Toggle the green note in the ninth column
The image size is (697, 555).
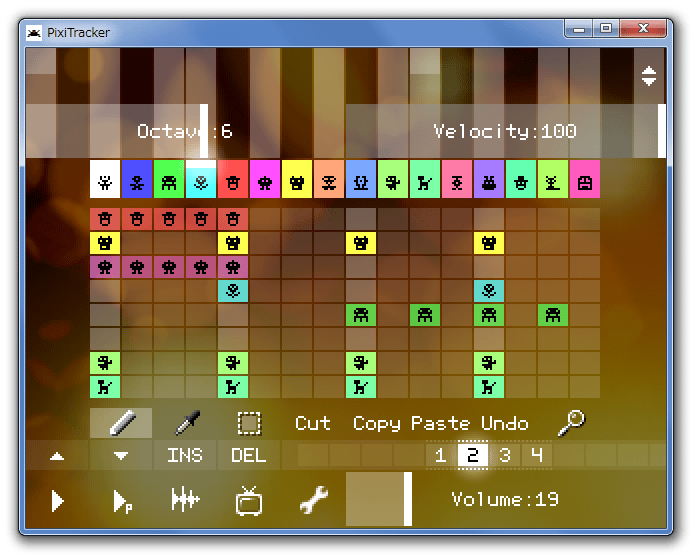pyautogui.click(x=361, y=315)
